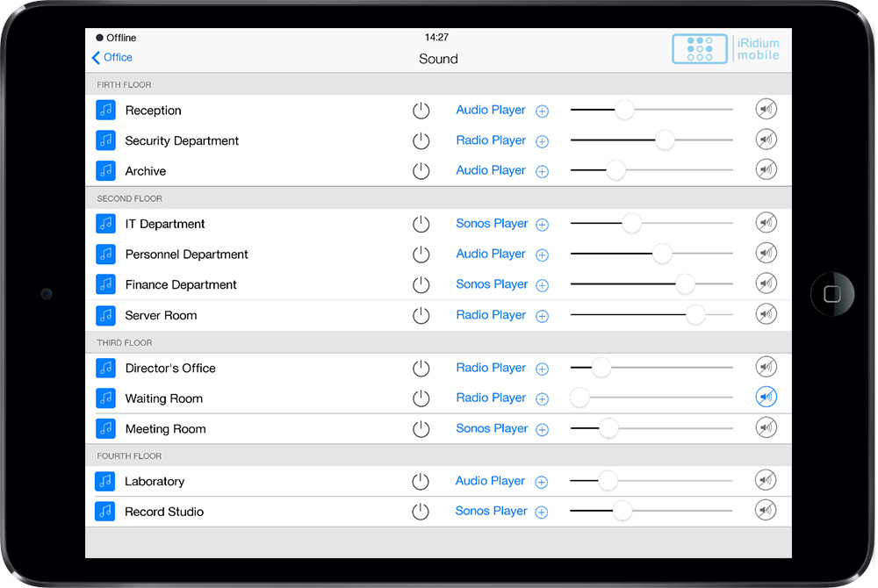The height and width of the screenshot is (588, 878).
Task: Click the music icon for Server Room
Action: [105, 315]
